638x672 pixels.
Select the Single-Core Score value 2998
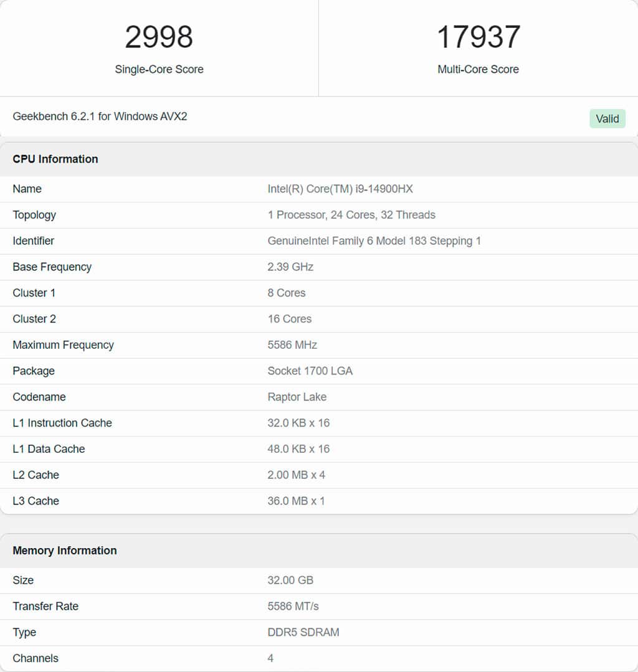[159, 37]
